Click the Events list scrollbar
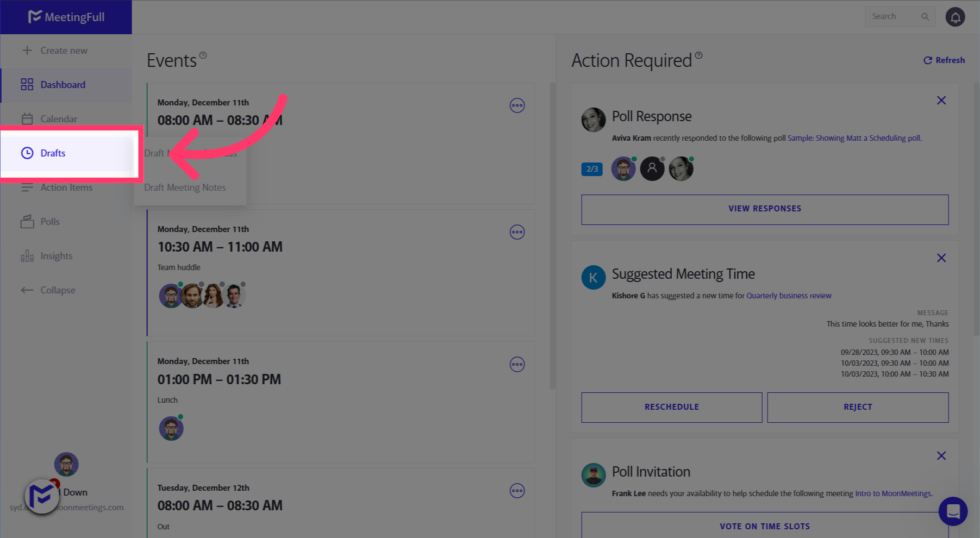Image resolution: width=980 pixels, height=538 pixels. click(x=553, y=235)
